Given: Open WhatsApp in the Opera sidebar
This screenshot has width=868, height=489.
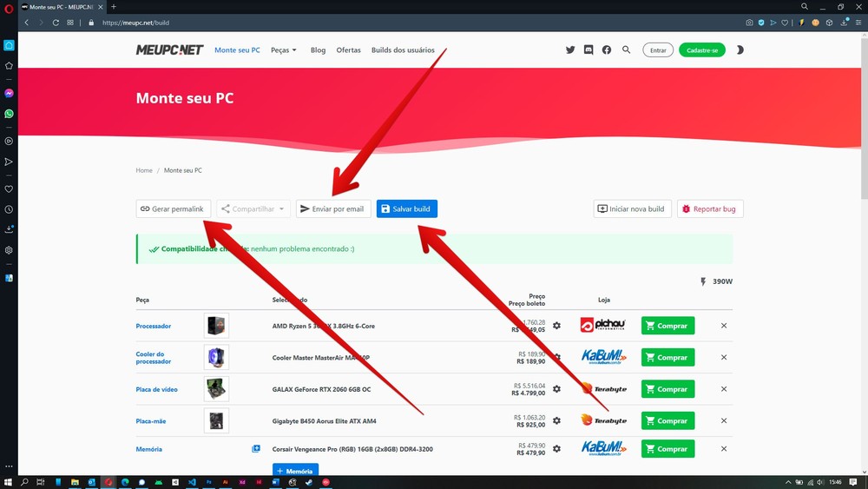Looking at the screenshot, I should coord(9,114).
